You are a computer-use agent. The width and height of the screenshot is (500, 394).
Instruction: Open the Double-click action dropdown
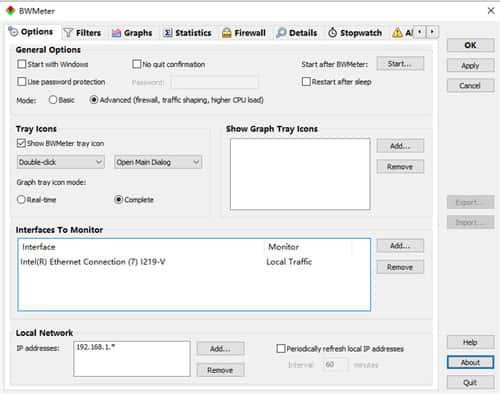pos(61,162)
